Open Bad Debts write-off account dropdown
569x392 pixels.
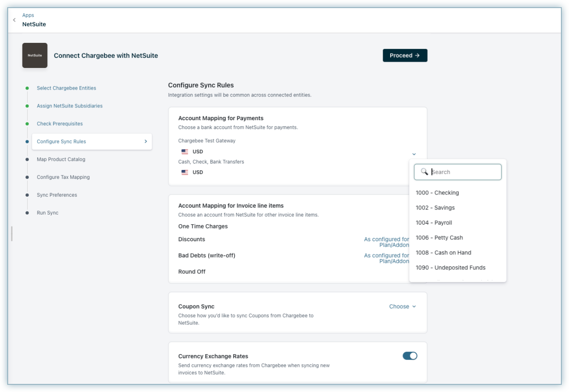click(386, 258)
